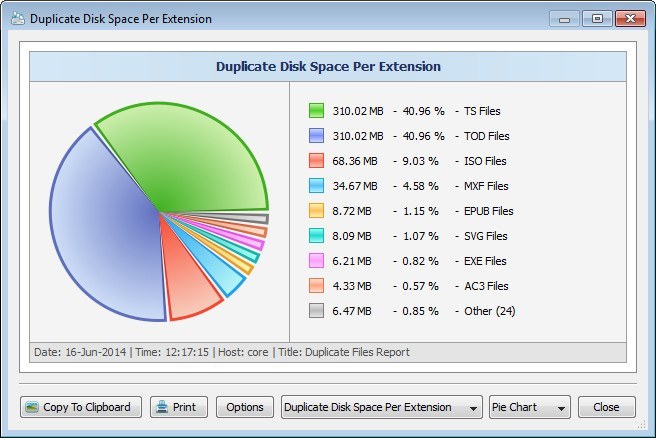
Task: Click the red ISO pie slice
Action: pos(190,285)
